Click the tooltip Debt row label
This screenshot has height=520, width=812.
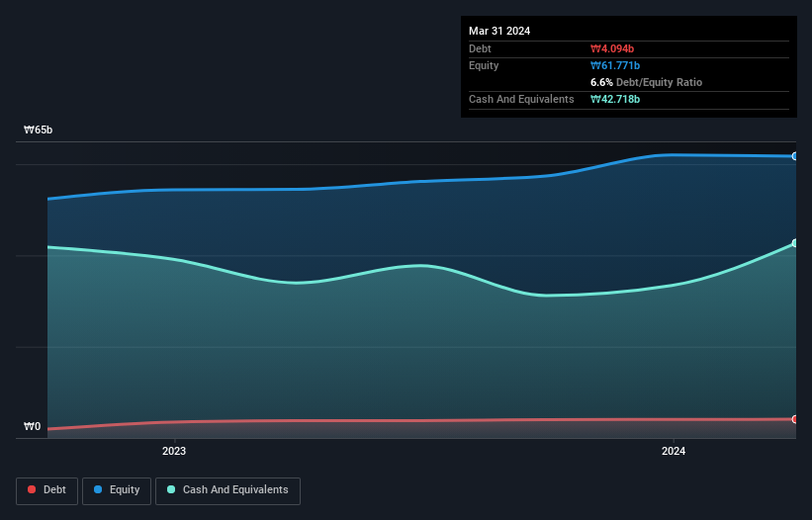coord(480,48)
